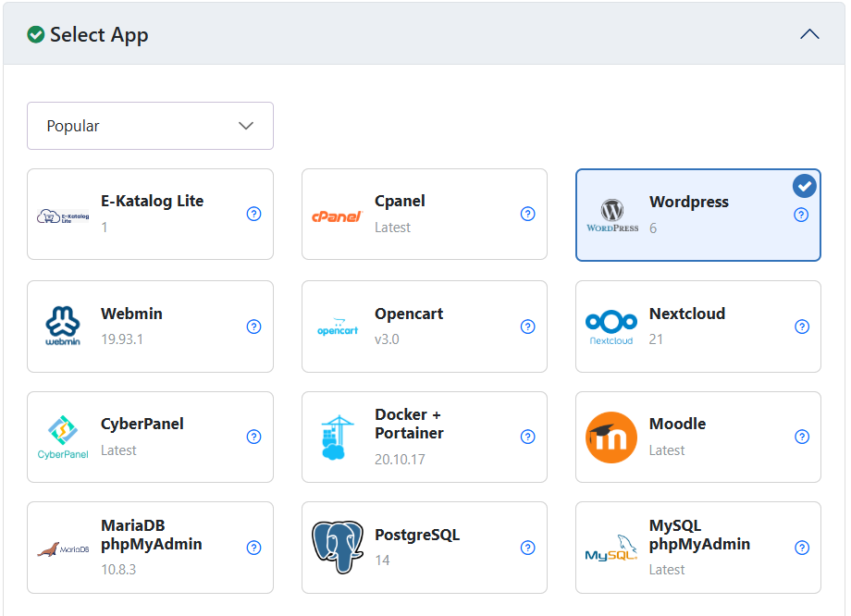Select the Wordpress app icon
This screenshot has width=851, height=616.
pos(612,210)
